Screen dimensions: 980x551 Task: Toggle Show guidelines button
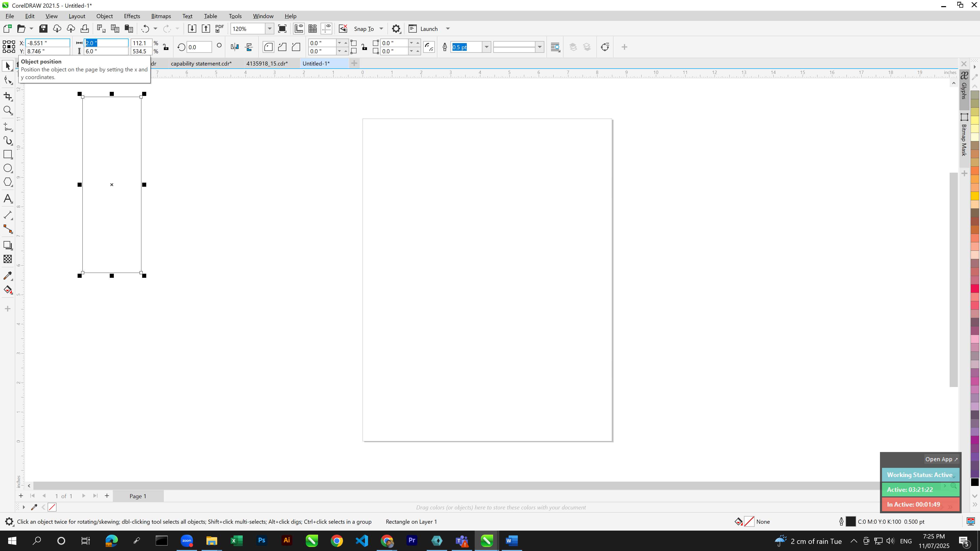click(326, 29)
